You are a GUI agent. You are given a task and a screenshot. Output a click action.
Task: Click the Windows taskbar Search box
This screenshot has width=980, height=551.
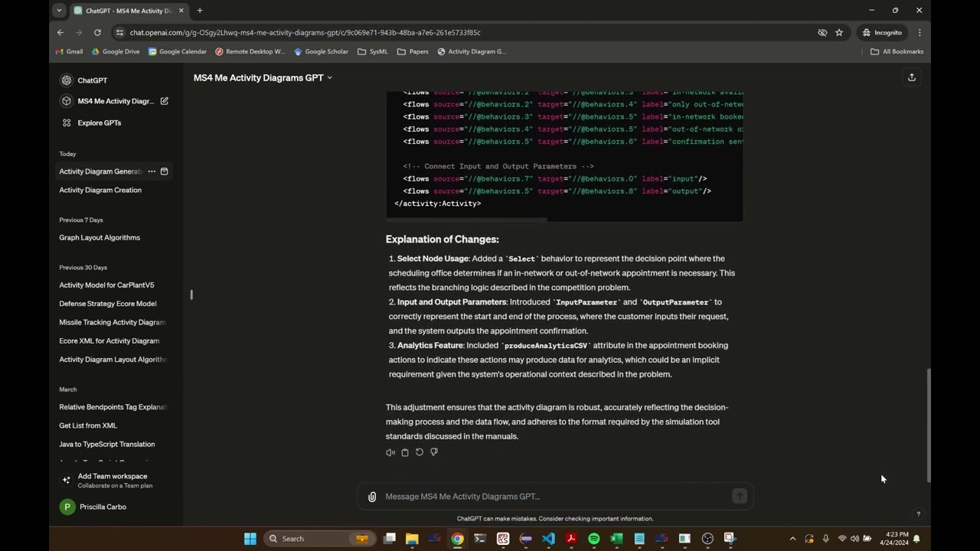click(x=320, y=539)
